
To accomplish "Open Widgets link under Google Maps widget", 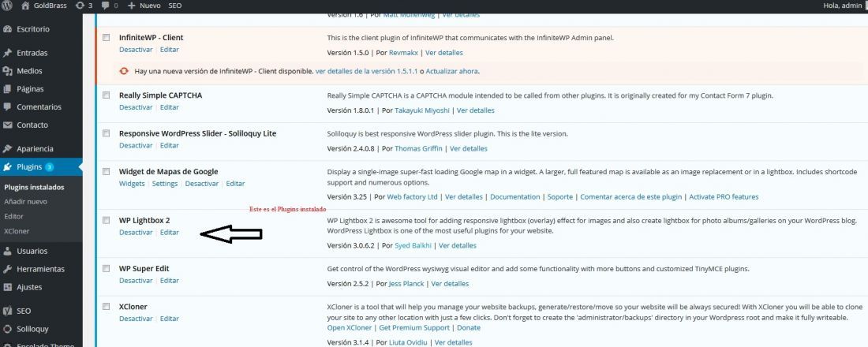I will tap(132, 184).
